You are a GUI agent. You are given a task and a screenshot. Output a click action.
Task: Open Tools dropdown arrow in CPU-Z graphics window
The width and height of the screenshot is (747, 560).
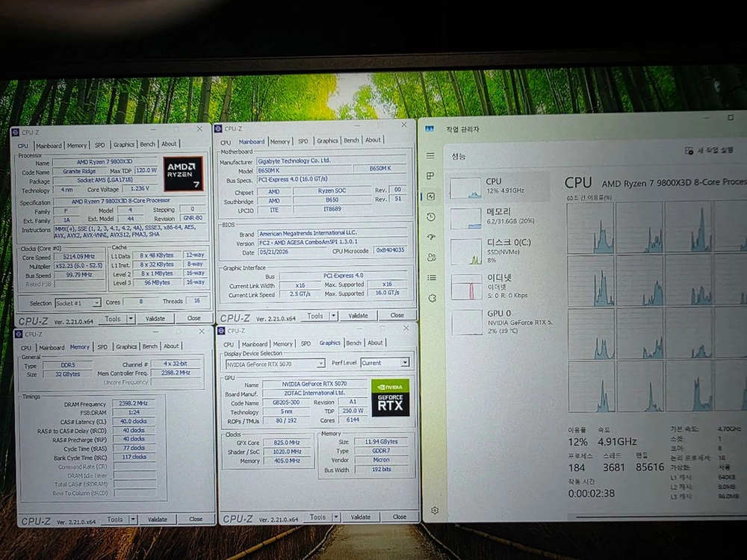pyautogui.click(x=336, y=517)
